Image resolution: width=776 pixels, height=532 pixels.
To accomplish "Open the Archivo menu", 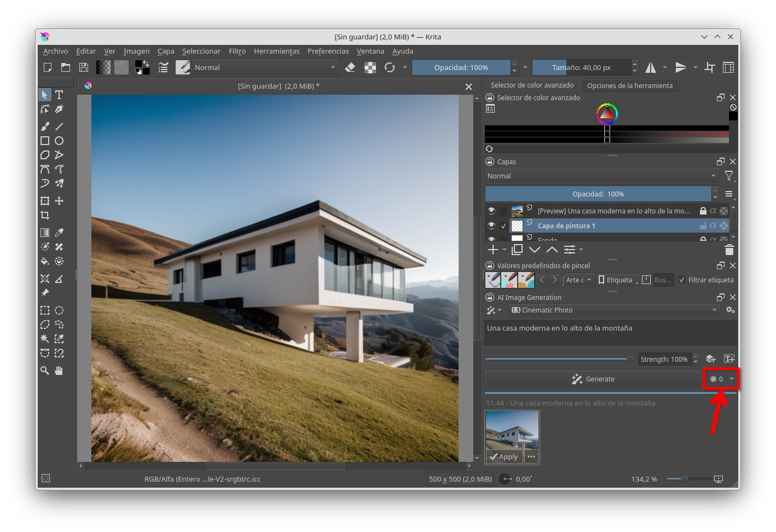I will (x=56, y=51).
